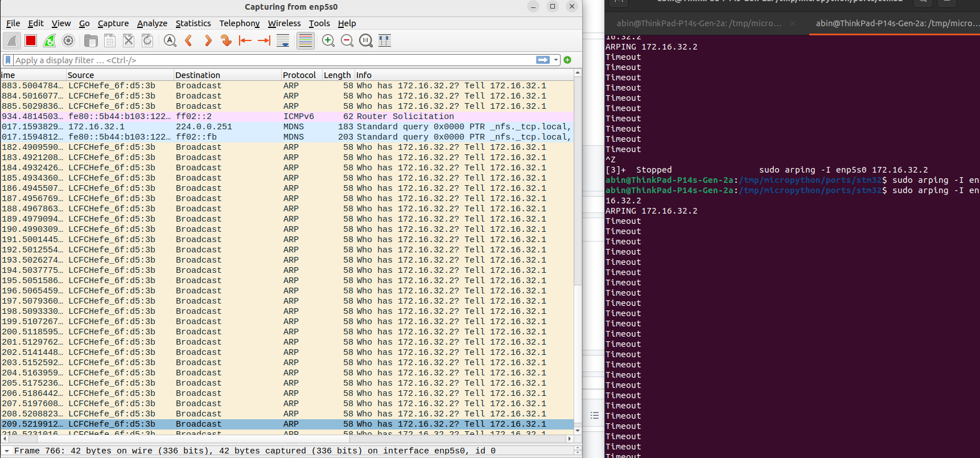This screenshot has height=458, width=980.
Task: Expand the Frame 766 details tree
Action: (x=7, y=451)
